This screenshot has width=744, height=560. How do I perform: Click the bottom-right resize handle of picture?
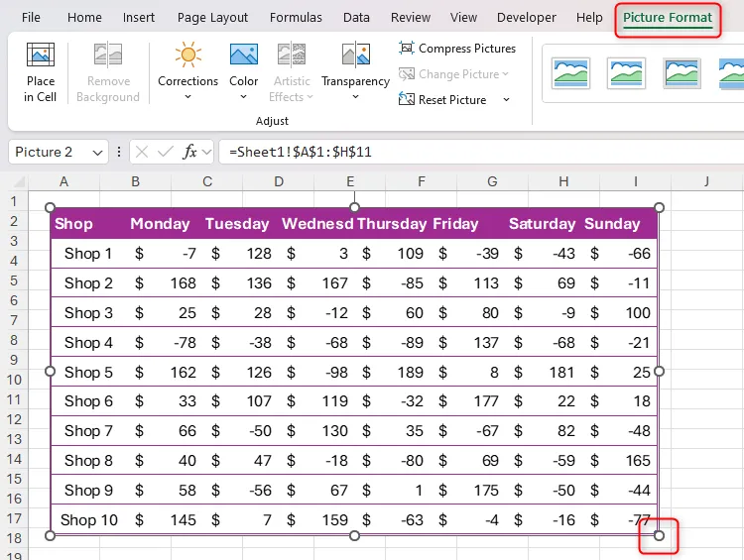(x=660, y=536)
